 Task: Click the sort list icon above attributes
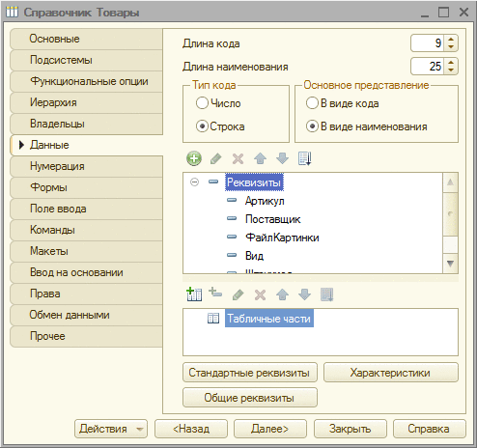point(304,158)
